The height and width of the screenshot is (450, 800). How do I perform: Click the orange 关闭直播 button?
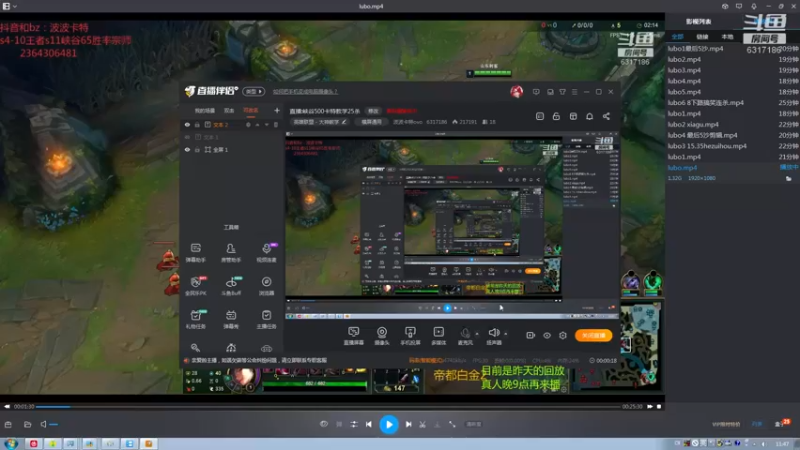click(593, 335)
